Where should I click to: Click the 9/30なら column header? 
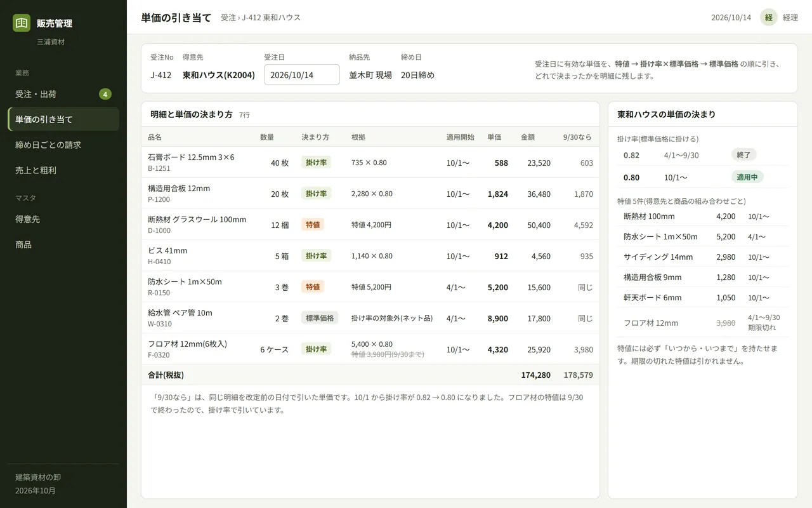click(577, 137)
